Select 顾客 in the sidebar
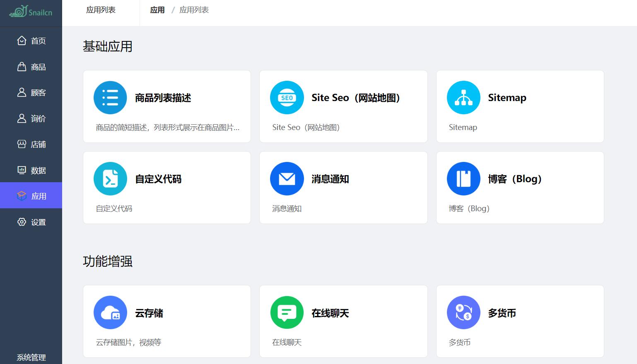This screenshot has width=637, height=364. [31, 93]
